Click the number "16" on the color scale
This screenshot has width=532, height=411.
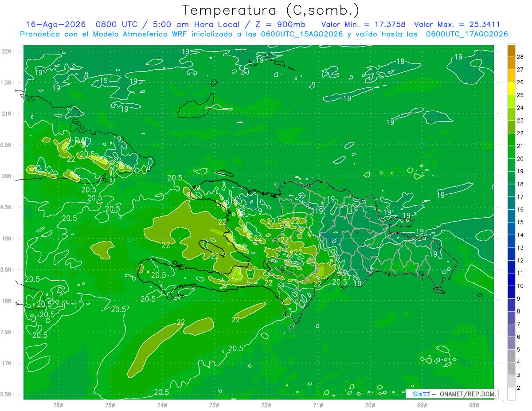point(520,209)
